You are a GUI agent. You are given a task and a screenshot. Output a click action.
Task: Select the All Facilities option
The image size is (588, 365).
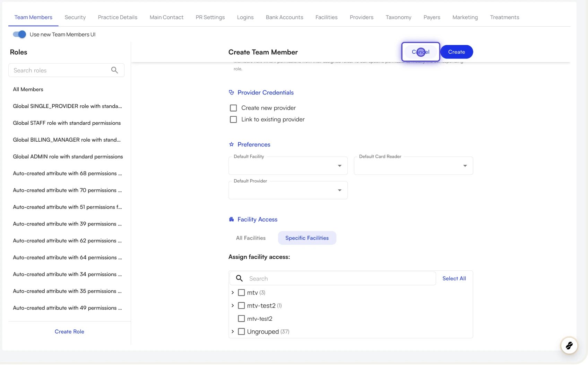pos(251,238)
